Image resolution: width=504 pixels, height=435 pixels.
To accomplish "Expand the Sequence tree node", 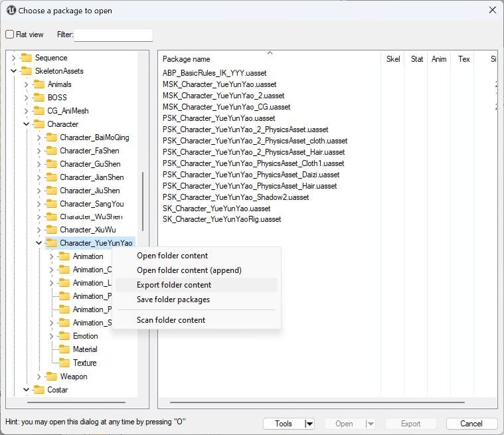I will (x=13, y=58).
